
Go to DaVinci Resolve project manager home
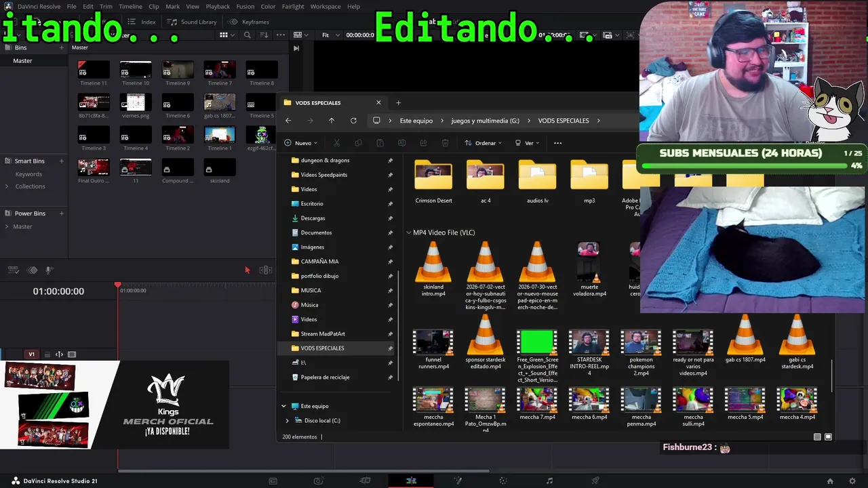(x=830, y=481)
